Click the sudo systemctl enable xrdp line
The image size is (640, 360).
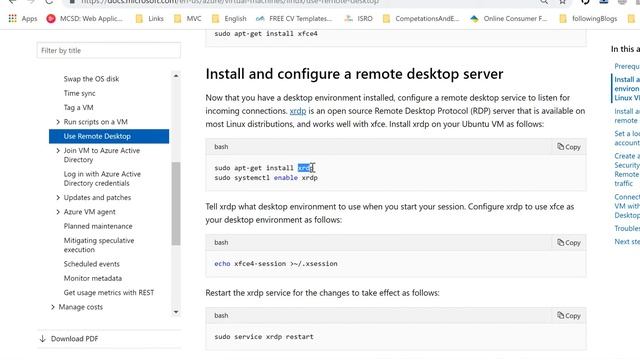click(x=266, y=178)
